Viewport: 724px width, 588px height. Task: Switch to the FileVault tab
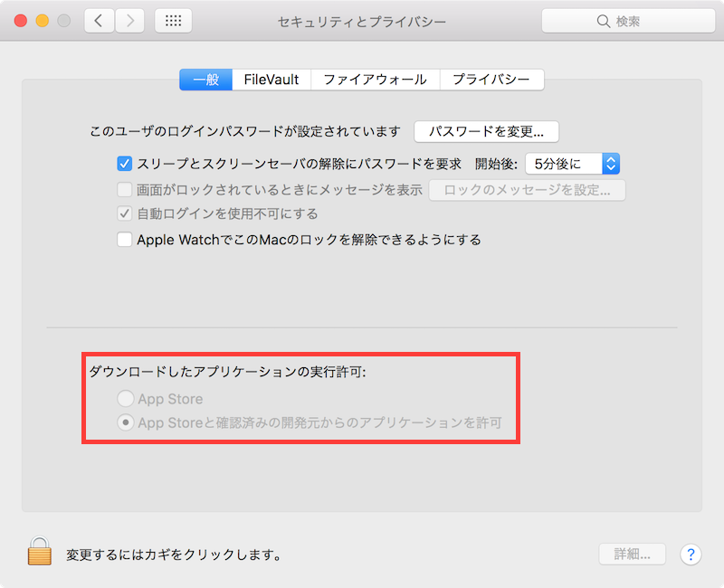[x=271, y=80]
